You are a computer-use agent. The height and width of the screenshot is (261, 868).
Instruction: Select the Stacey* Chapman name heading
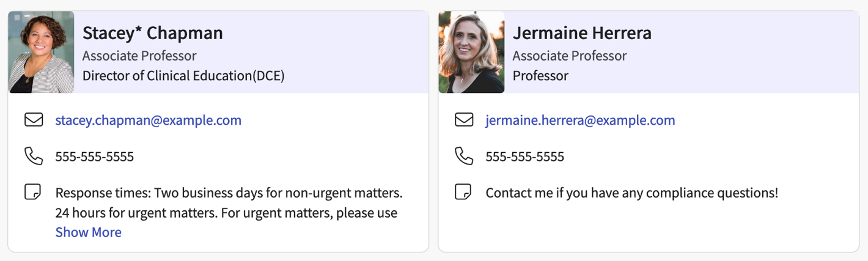pos(152,33)
